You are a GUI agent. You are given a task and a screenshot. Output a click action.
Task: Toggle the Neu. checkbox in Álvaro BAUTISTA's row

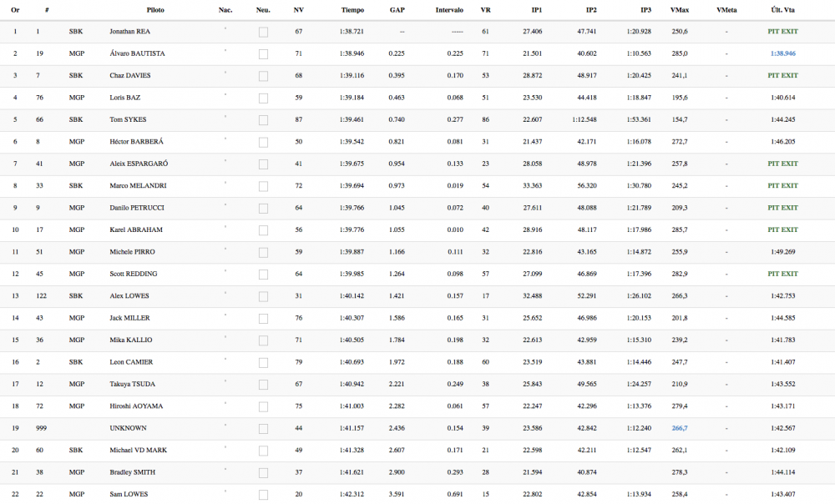click(x=263, y=53)
